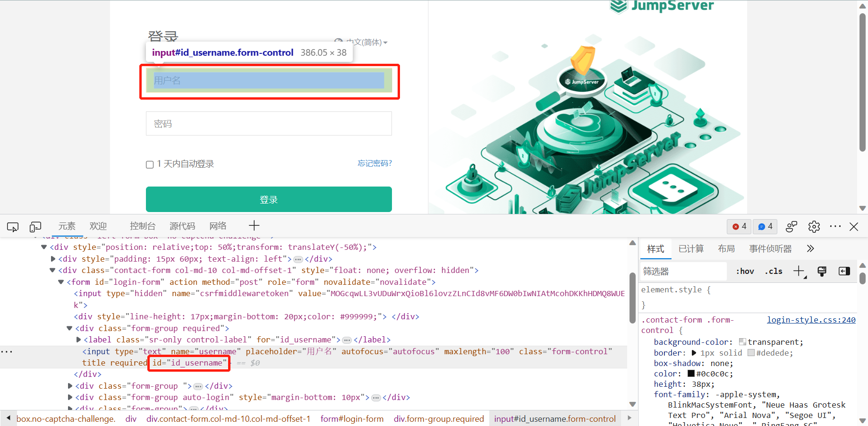Click the color swatch beside #0c0c0c
Image resolution: width=868 pixels, height=426 pixels.
(x=691, y=373)
